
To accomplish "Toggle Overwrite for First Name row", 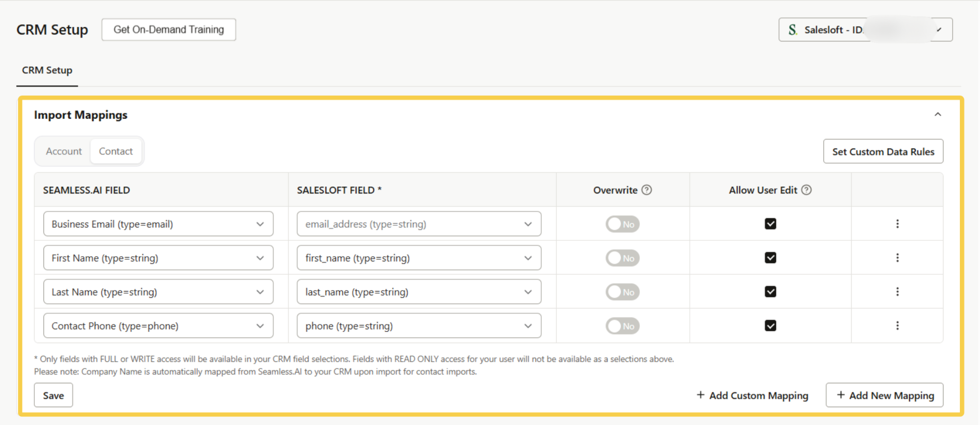I will click(623, 258).
